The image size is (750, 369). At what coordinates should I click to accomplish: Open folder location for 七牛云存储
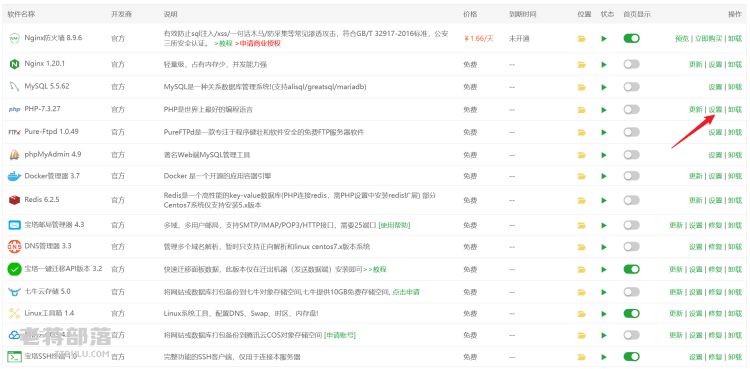pyautogui.click(x=582, y=292)
